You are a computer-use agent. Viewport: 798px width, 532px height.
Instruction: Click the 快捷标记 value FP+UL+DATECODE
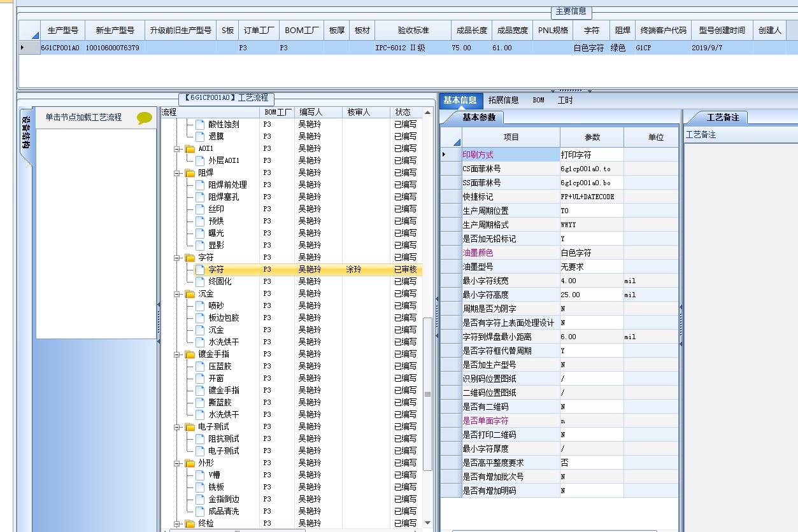(591, 197)
